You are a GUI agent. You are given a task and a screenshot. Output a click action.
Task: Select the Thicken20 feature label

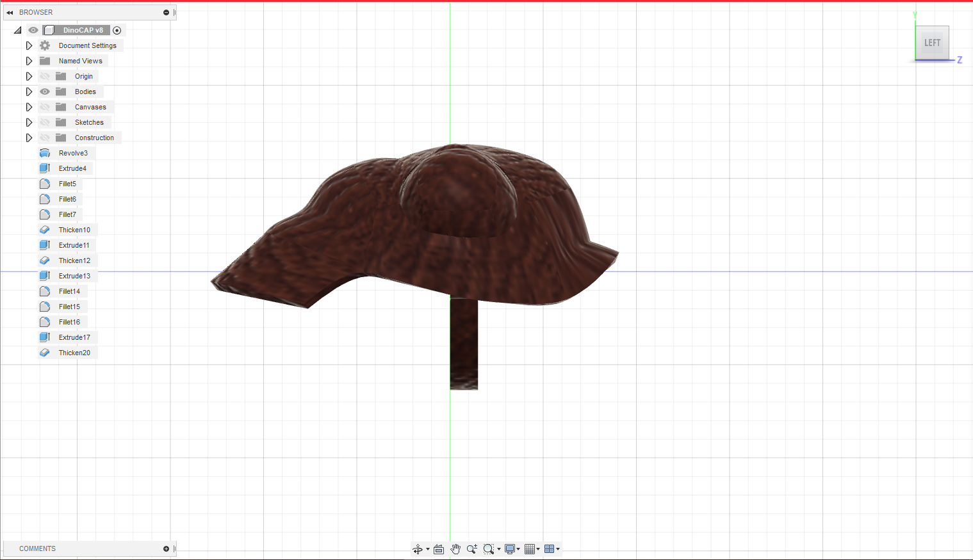tap(74, 353)
